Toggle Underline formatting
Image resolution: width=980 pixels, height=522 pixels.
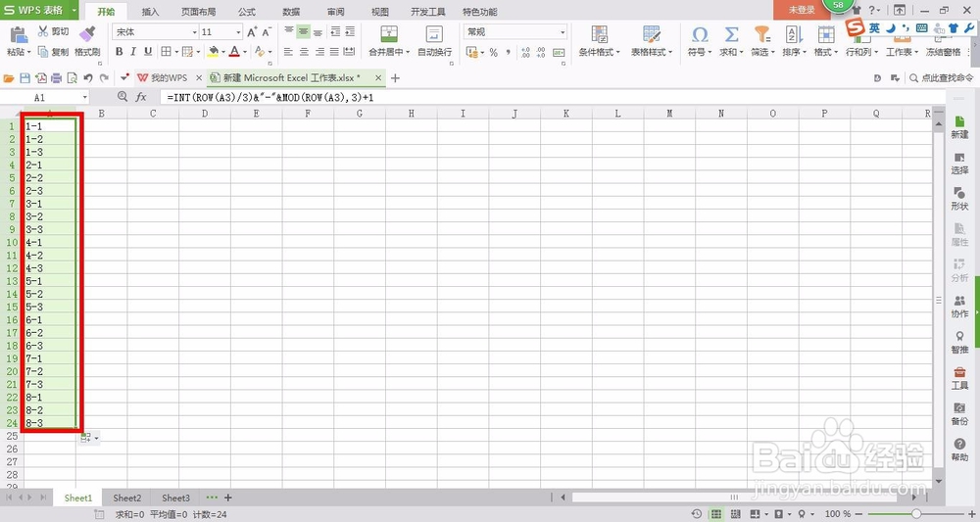pyautogui.click(x=148, y=52)
